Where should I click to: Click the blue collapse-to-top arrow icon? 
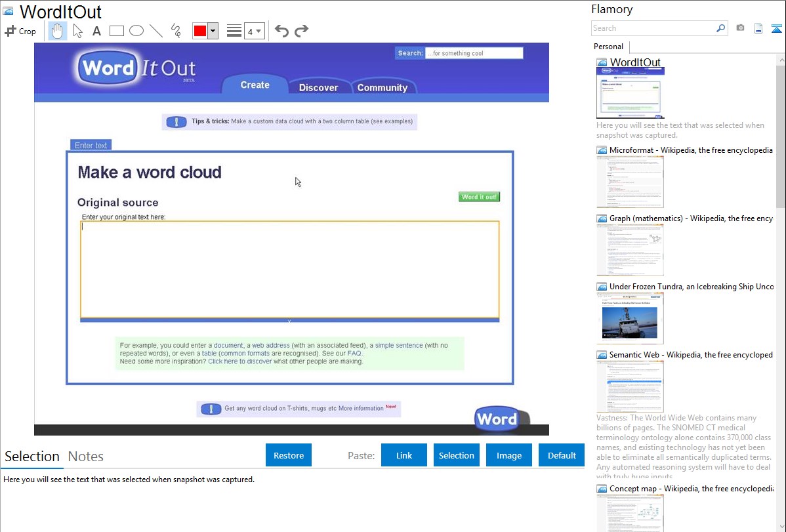click(x=776, y=28)
